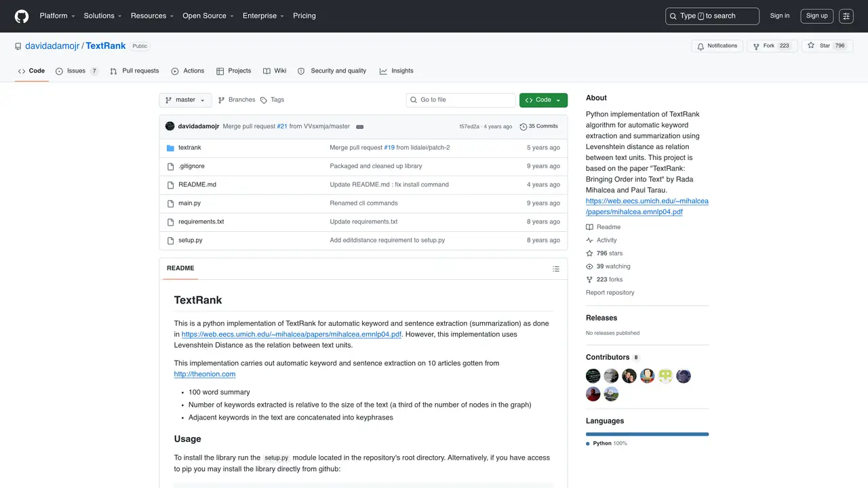Click Pricing in the header
Image resolution: width=868 pixels, height=488 pixels.
tap(304, 16)
